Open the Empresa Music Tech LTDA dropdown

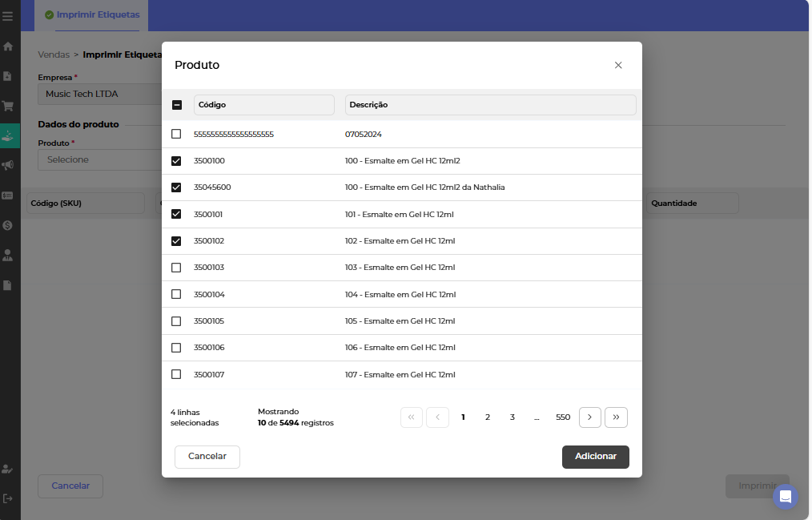pyautogui.click(x=100, y=94)
